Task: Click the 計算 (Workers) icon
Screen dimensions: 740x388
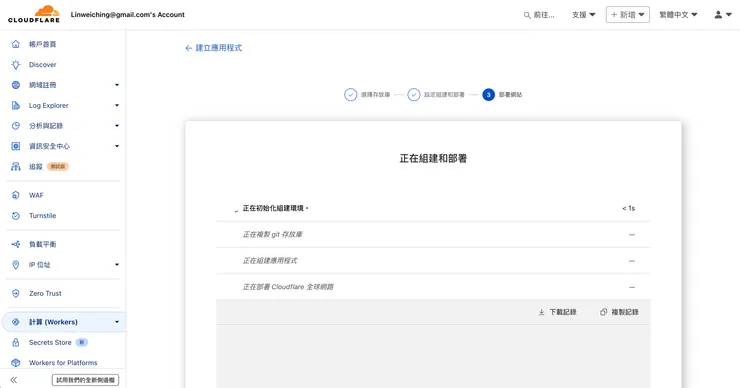Action: [x=16, y=322]
